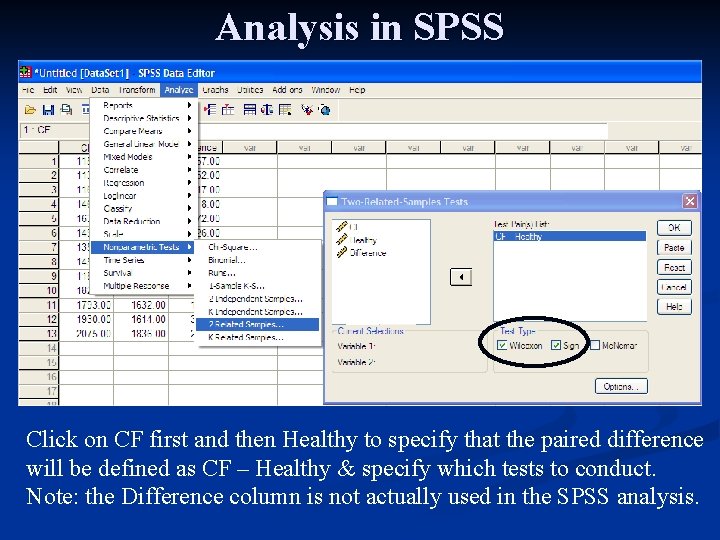Image resolution: width=720 pixels, height=540 pixels.
Task: Select row header 14 in data grid
Action: [x=39, y=348]
